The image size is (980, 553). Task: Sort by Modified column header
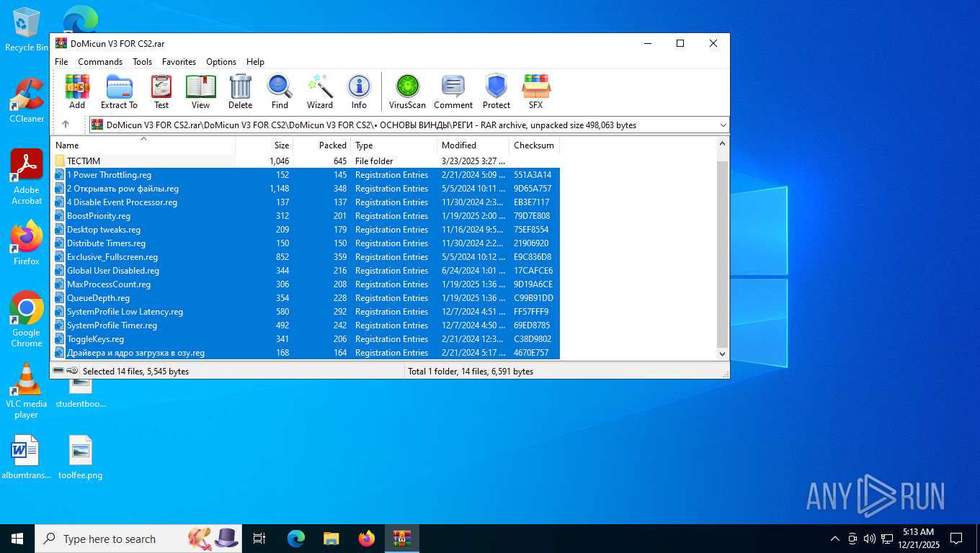pyautogui.click(x=473, y=145)
